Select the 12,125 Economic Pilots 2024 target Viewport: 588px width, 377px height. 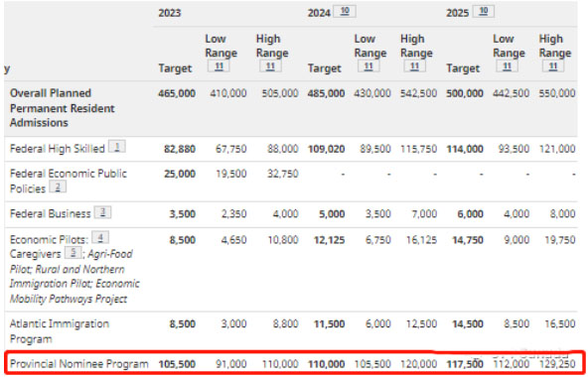329,240
